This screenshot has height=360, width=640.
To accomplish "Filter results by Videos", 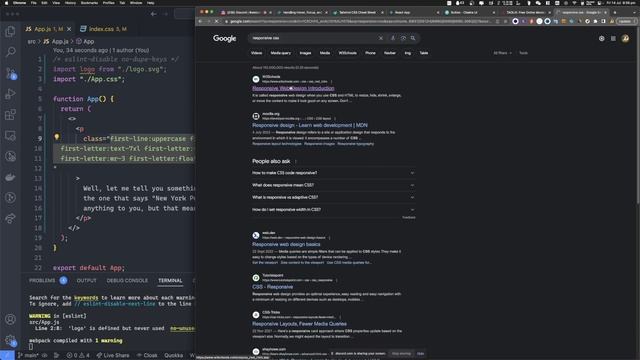I will (x=256, y=53).
